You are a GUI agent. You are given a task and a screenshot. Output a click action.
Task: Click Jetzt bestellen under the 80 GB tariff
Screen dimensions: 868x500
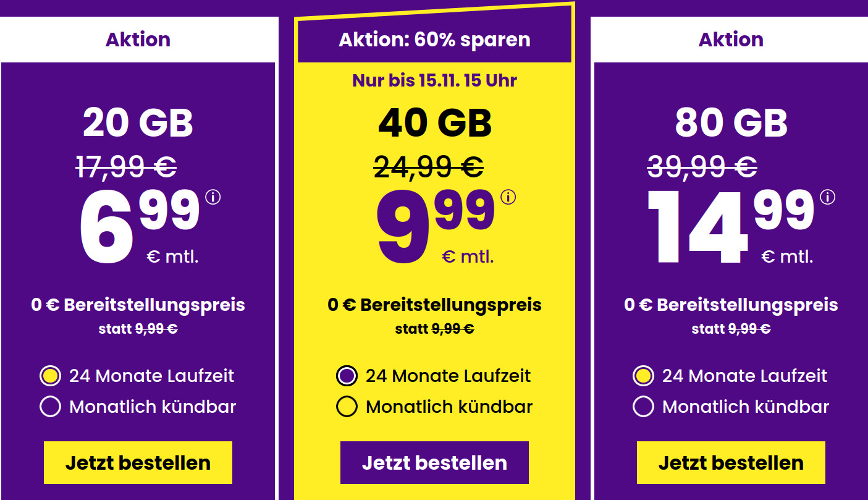click(731, 462)
